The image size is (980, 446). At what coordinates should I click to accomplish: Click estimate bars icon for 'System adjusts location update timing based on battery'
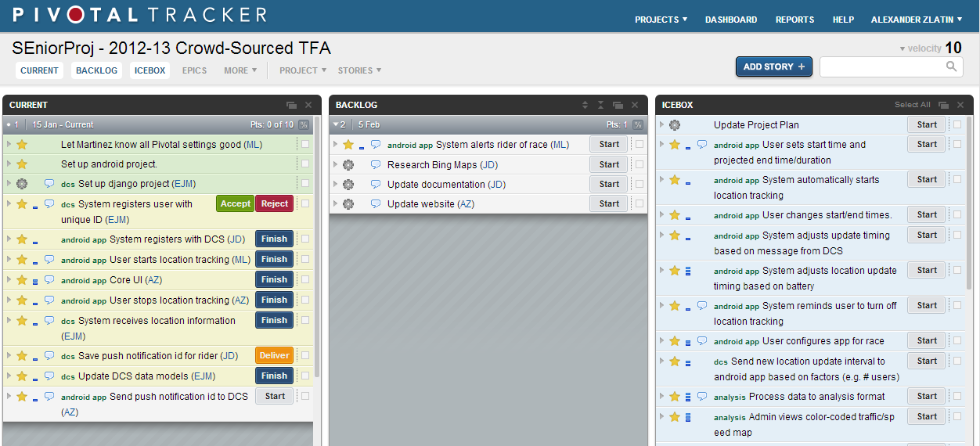(688, 271)
